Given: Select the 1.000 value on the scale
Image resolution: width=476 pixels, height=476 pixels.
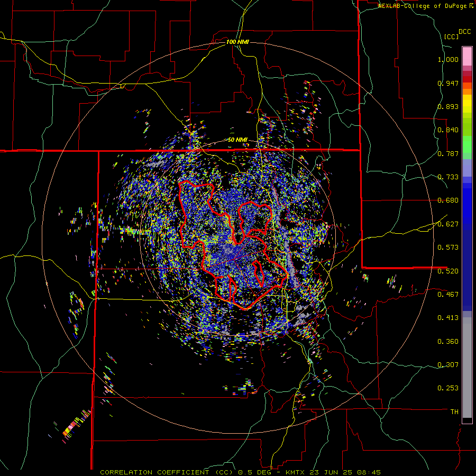Looking at the screenshot, I should tap(448, 59).
